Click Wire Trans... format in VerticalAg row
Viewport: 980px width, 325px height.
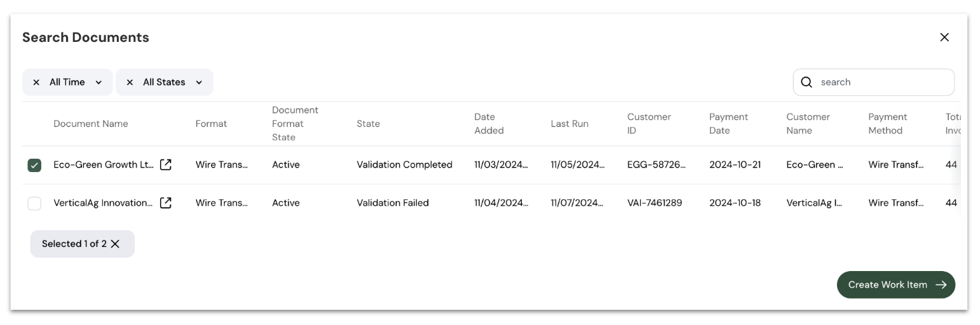[222, 202]
